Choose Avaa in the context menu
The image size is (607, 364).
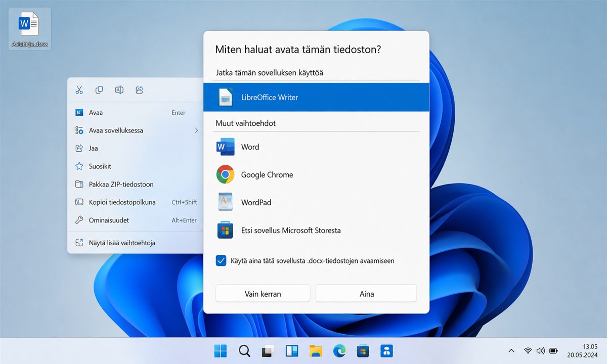[x=136, y=113]
